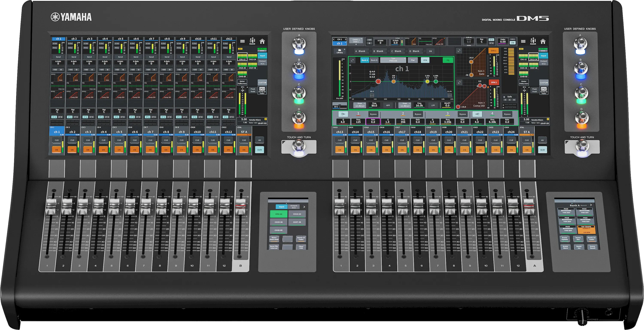Expand the ch 1 channel name dropdown
Viewport: 644px width, 330px height.
pyautogui.click(x=340, y=44)
